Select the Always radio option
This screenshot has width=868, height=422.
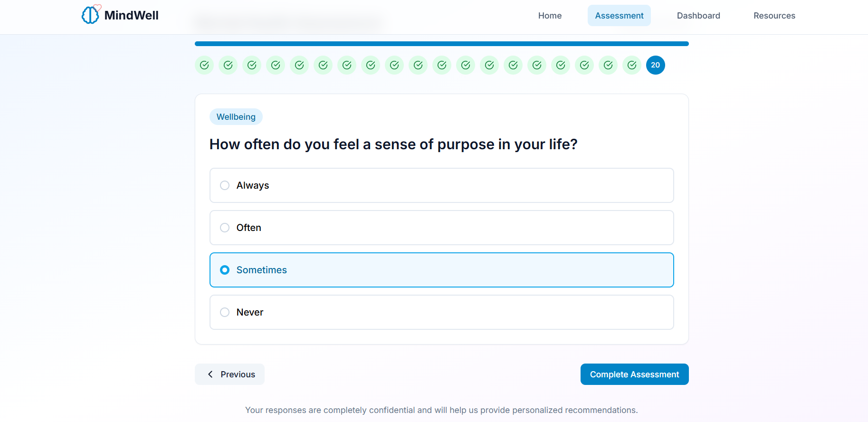pos(225,185)
